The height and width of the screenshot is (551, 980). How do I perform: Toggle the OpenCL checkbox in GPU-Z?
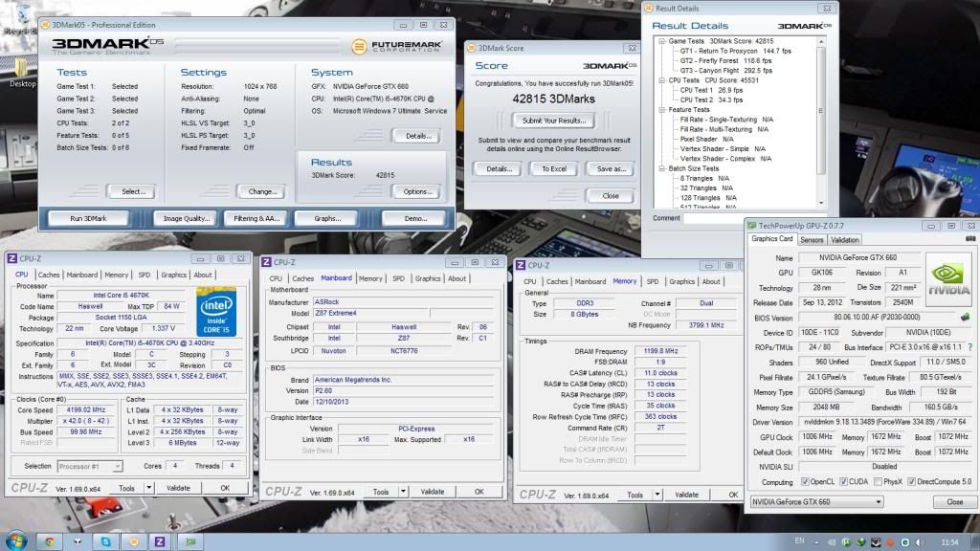(805, 482)
